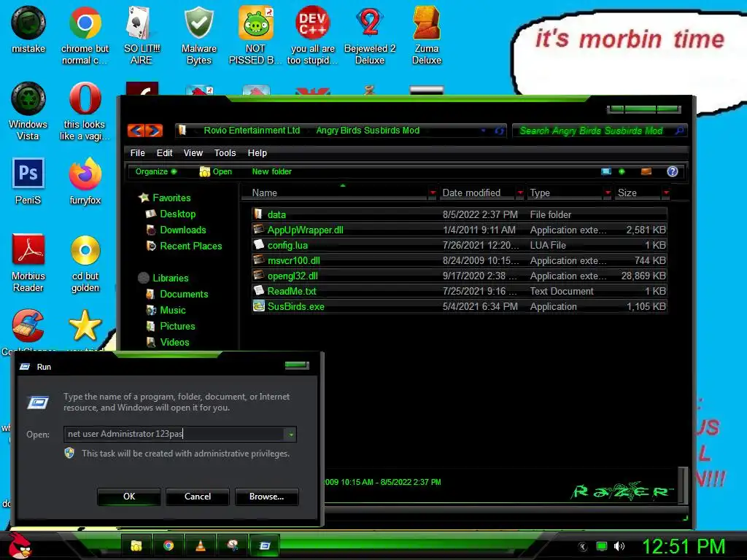The width and height of the screenshot is (747, 560).
Task: Open the red Opera 'this looks like' icon
Action: tap(85, 112)
